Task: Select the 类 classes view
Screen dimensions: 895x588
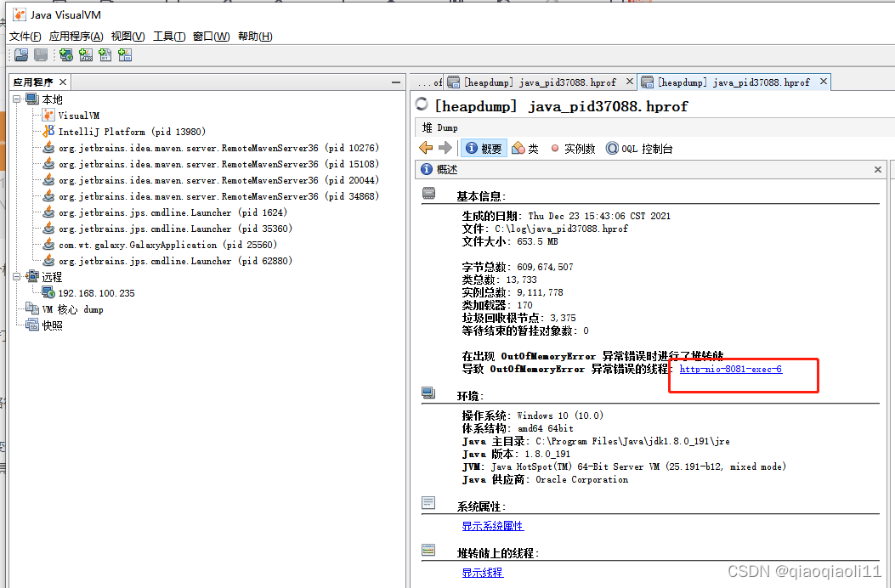Action: pos(525,149)
